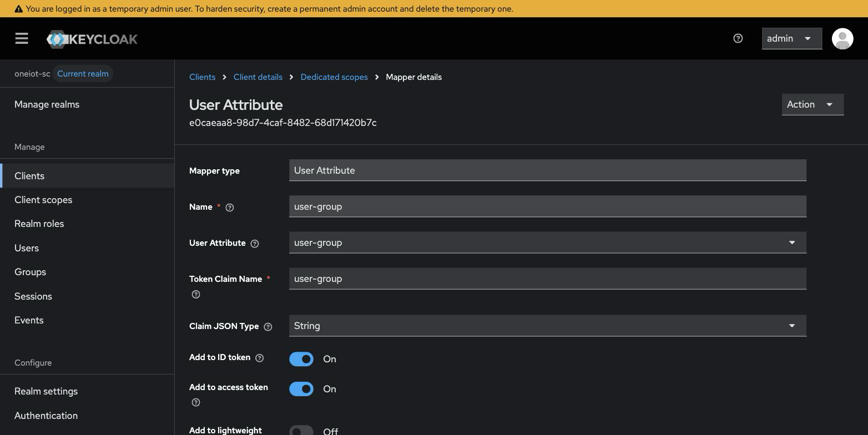Click the Name input field
Viewport: 868px width, 435px height.
547,206
